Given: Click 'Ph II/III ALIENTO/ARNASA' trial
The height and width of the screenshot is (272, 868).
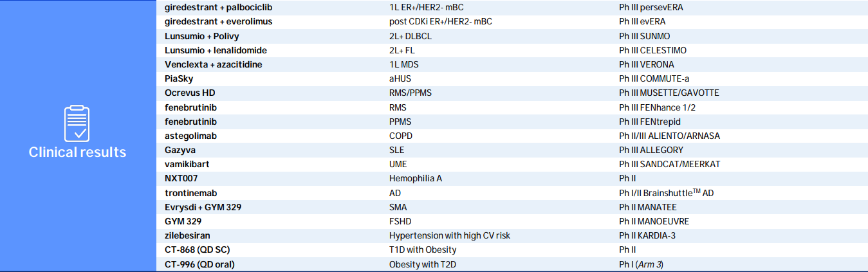Looking at the screenshot, I should tap(670, 136).
